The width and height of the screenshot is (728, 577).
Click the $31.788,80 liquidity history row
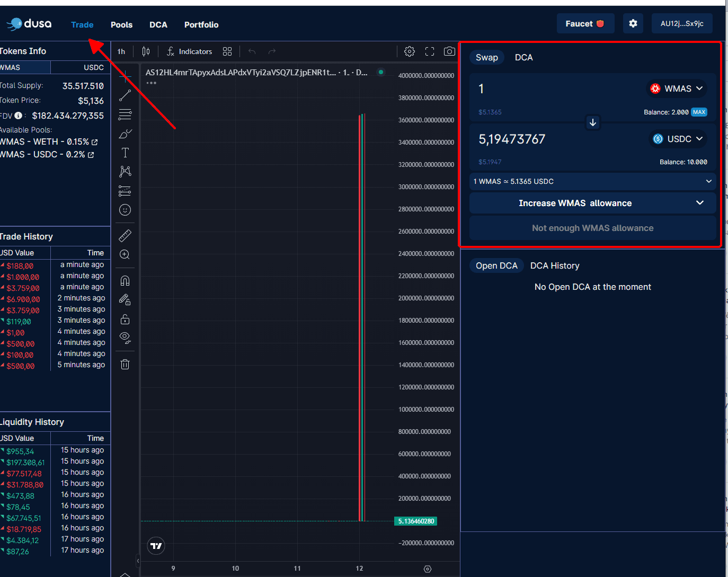pyautogui.click(x=55, y=485)
